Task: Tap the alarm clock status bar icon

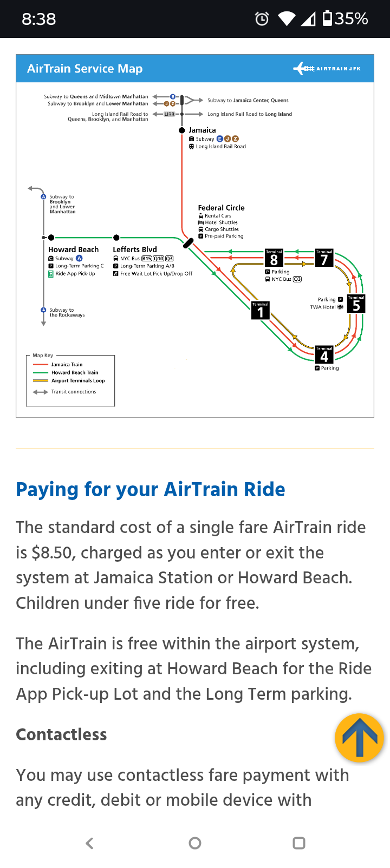Action: point(262,19)
